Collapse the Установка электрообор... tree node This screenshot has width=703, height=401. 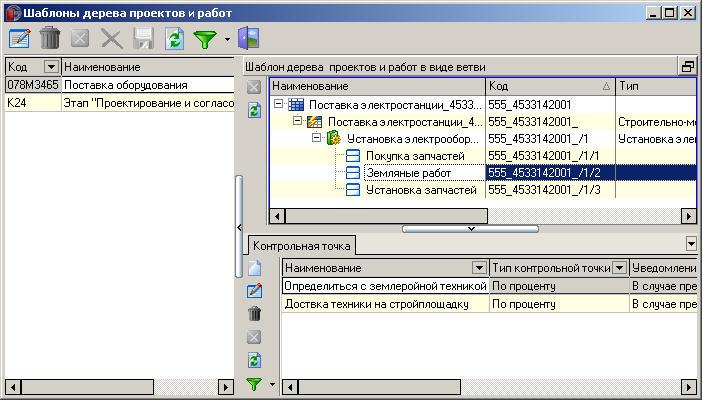tap(317, 137)
